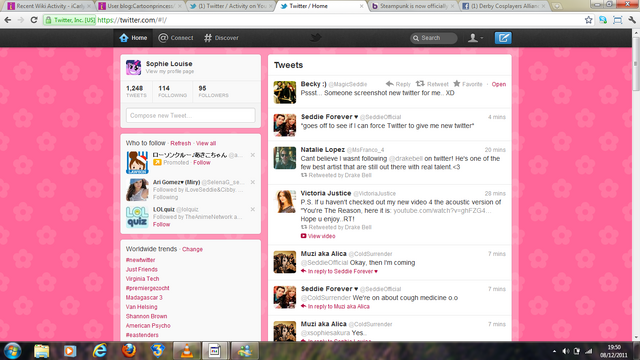Click the Search box in Twitter navbar
Image resolution: width=640 pixels, height=360 pixels.
[x=433, y=38]
